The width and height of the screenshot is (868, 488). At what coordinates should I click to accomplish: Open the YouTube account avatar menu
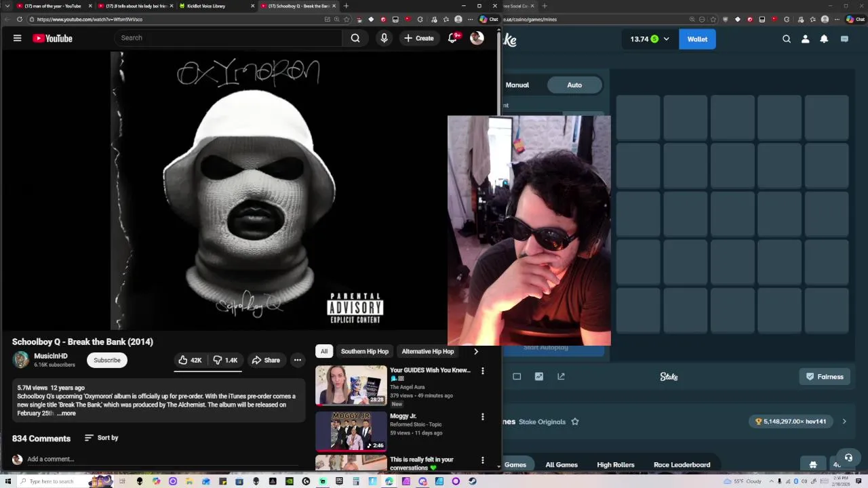(x=477, y=38)
